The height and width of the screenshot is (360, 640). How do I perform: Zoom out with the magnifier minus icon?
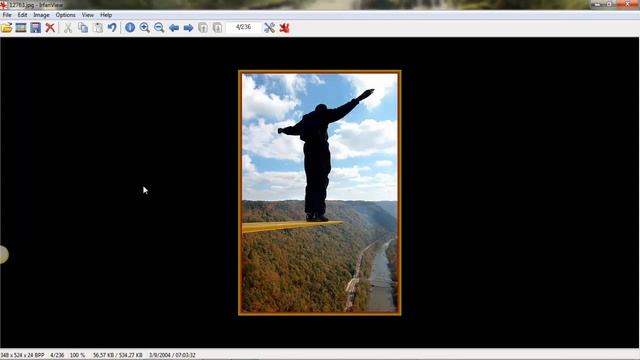pos(159,27)
